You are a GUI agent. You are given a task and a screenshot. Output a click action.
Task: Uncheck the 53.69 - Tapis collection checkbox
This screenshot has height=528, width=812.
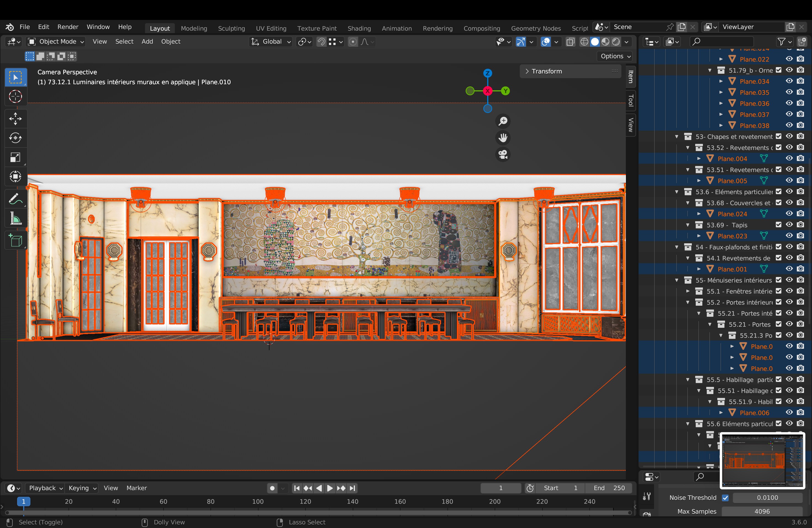pyautogui.click(x=778, y=225)
